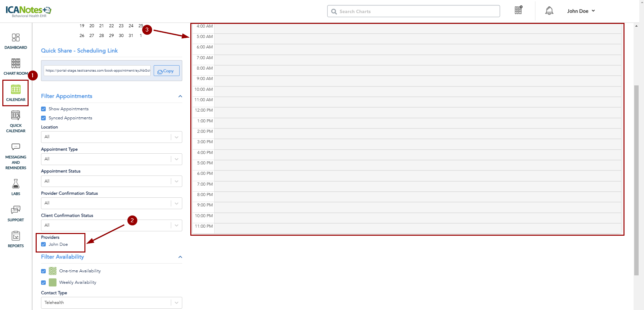Image resolution: width=644 pixels, height=310 pixels.
Task: Select the Calendar item in the sidebar
Action: pyautogui.click(x=15, y=93)
